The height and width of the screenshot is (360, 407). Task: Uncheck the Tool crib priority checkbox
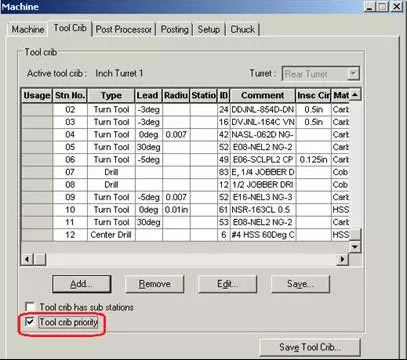30,322
